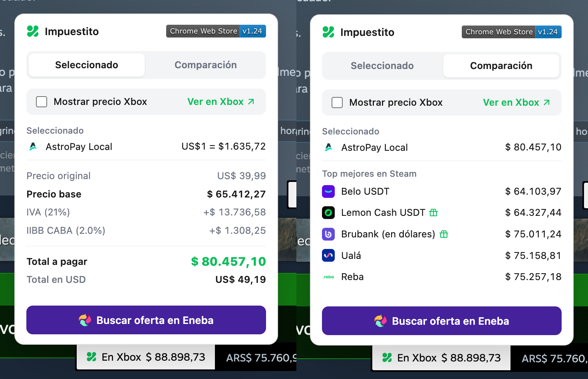
Task: Click Total a pagar label
Action: pos(57,262)
